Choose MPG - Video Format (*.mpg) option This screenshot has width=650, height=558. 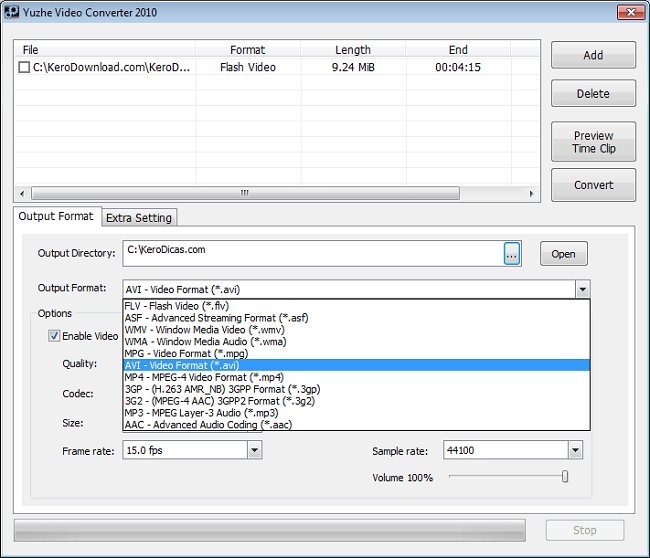(357, 354)
